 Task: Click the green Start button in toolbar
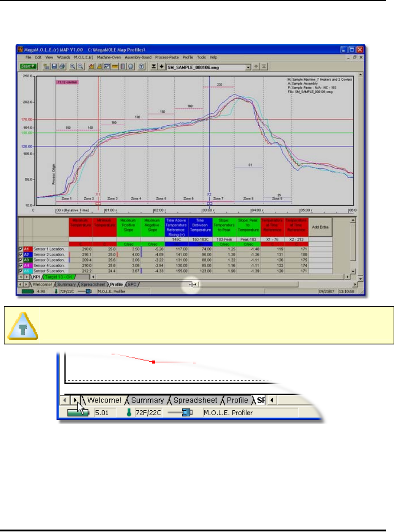(28, 66)
